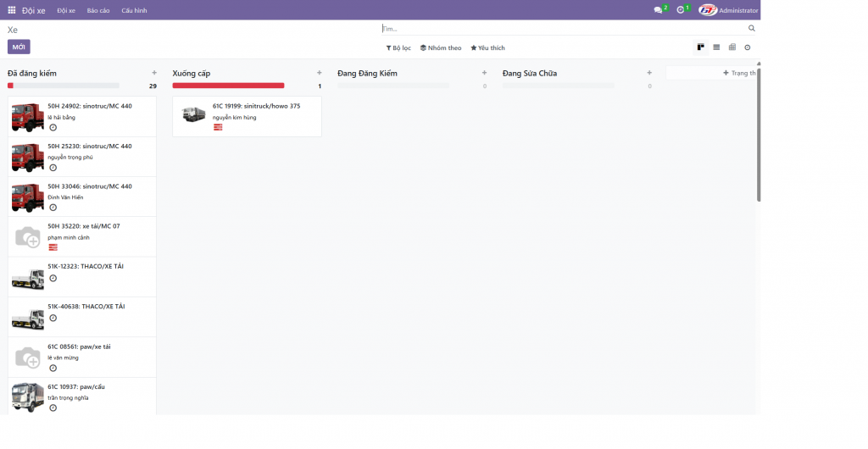The width and height of the screenshot is (868, 449).
Task: Click plus icon in Đang Sửa Chữa column
Action: 649,74
